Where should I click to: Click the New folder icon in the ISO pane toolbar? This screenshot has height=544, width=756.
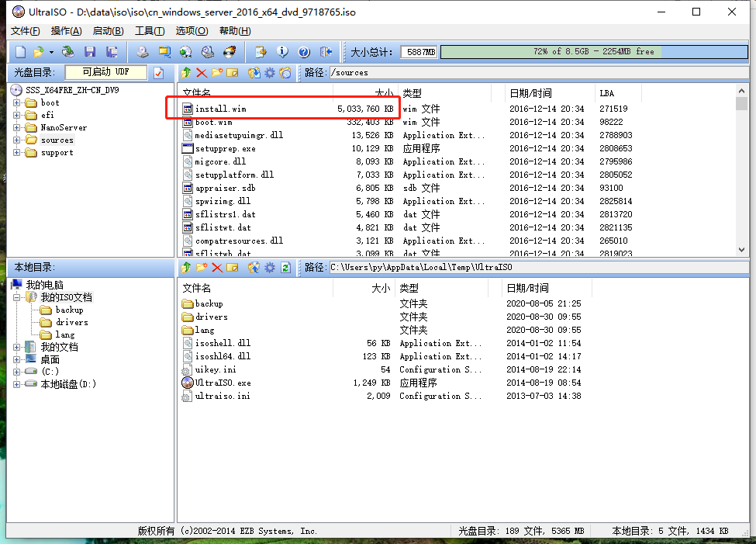point(217,72)
